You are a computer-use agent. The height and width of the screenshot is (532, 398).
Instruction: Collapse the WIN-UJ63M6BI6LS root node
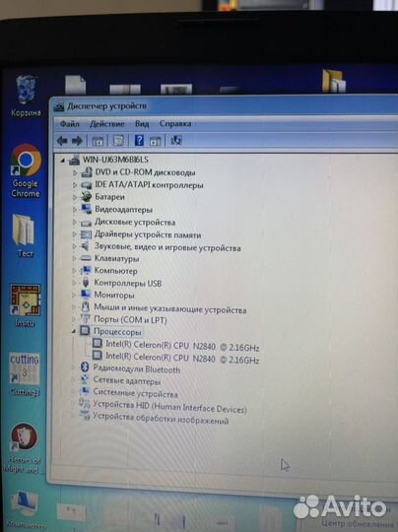click(x=63, y=161)
